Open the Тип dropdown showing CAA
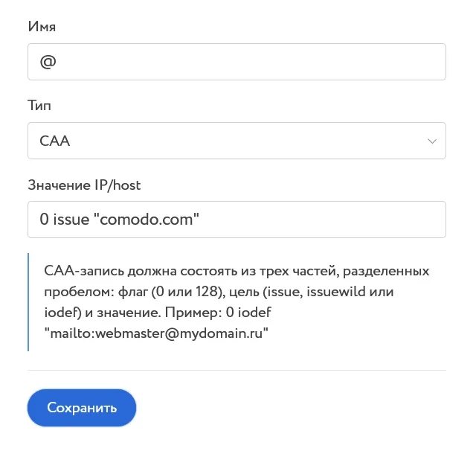The width and height of the screenshot is (476, 451). point(237,141)
